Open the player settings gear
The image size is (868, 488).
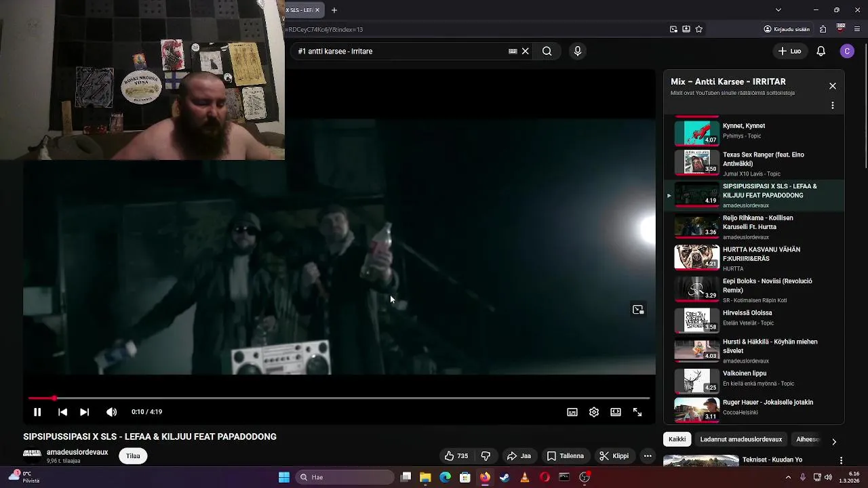(594, 412)
